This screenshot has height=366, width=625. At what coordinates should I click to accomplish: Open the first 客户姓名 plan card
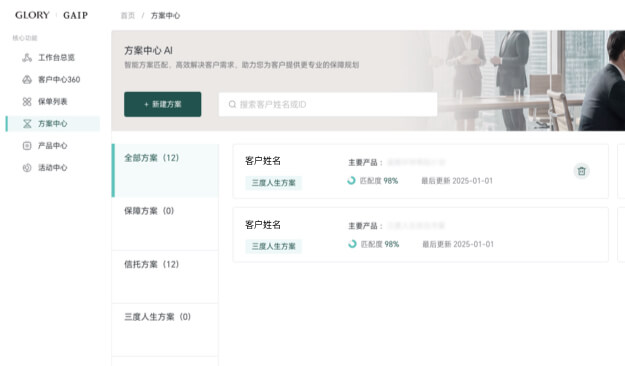pyautogui.click(x=421, y=171)
